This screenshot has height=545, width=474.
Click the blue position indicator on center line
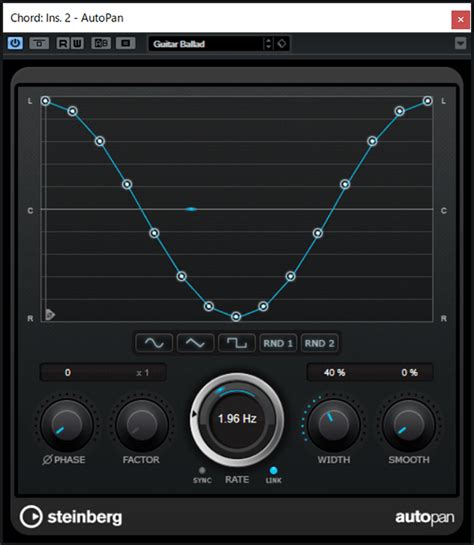click(191, 209)
